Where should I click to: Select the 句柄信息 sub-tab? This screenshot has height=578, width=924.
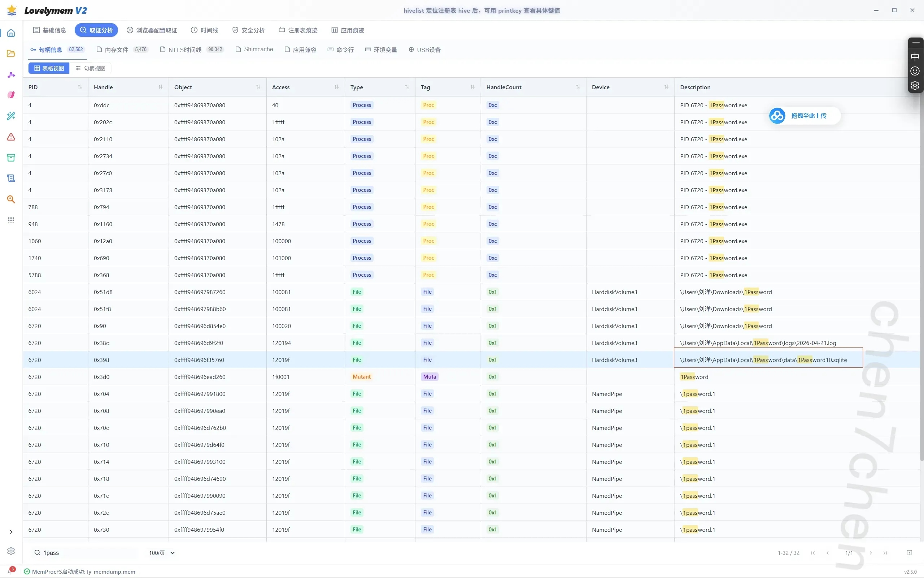[57, 50]
